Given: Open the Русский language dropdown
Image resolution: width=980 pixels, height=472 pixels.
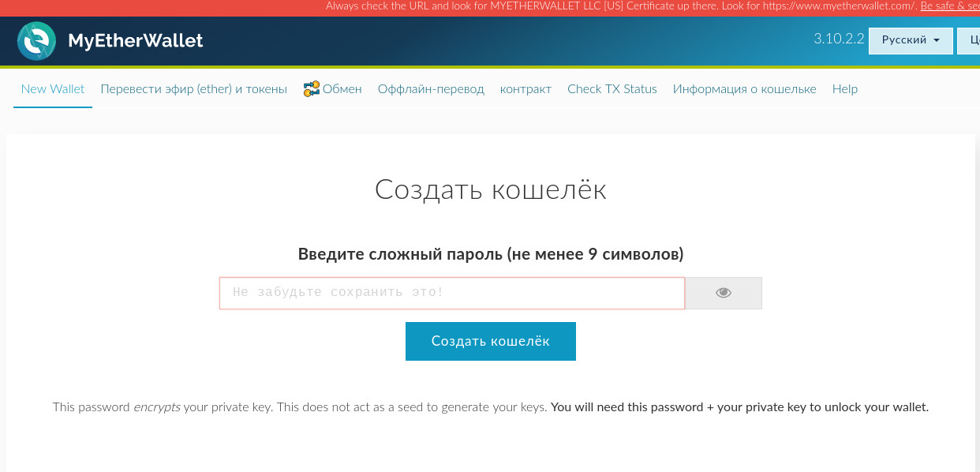Looking at the screenshot, I should pyautogui.click(x=910, y=40).
